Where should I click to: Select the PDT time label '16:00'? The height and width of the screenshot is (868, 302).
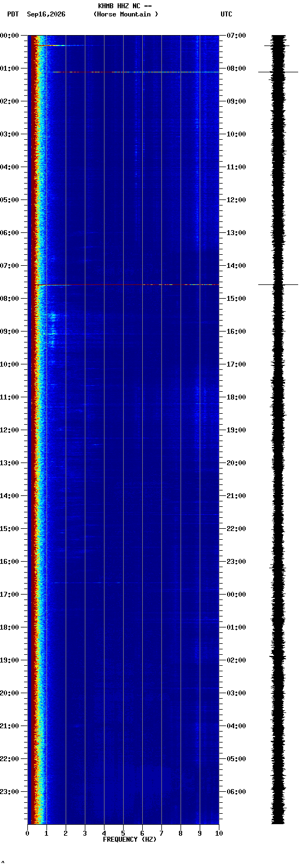[9, 562]
